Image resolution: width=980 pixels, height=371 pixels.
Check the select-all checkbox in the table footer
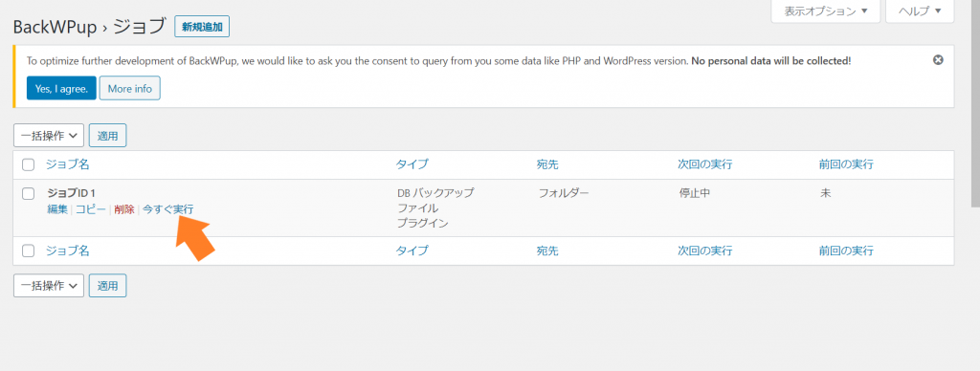[28, 251]
